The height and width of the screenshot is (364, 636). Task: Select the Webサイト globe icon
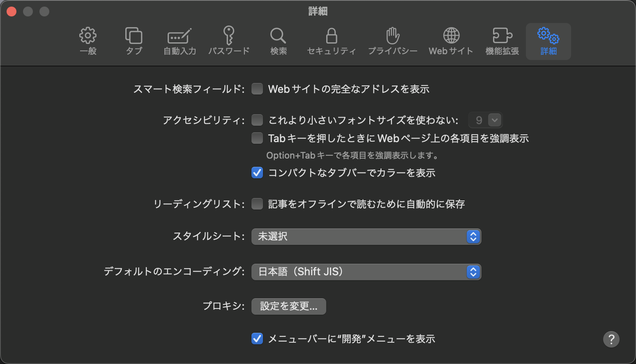[x=451, y=40]
